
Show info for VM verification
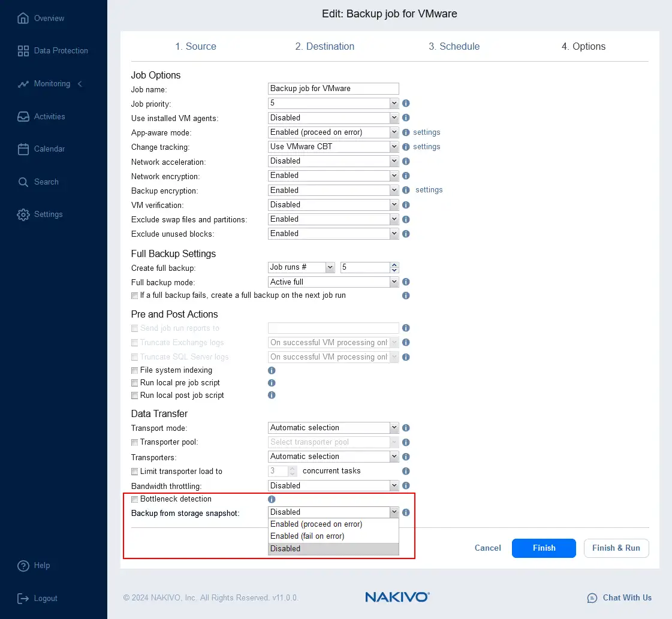(406, 205)
